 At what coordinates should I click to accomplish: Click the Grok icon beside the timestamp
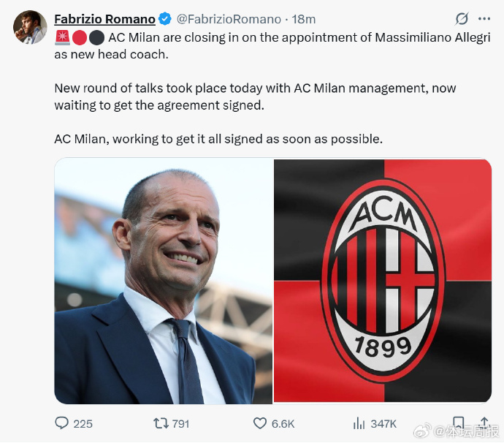461,19
